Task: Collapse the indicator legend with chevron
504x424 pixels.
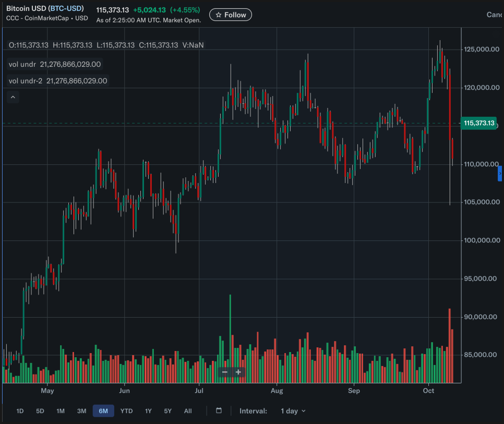Action: [x=13, y=96]
